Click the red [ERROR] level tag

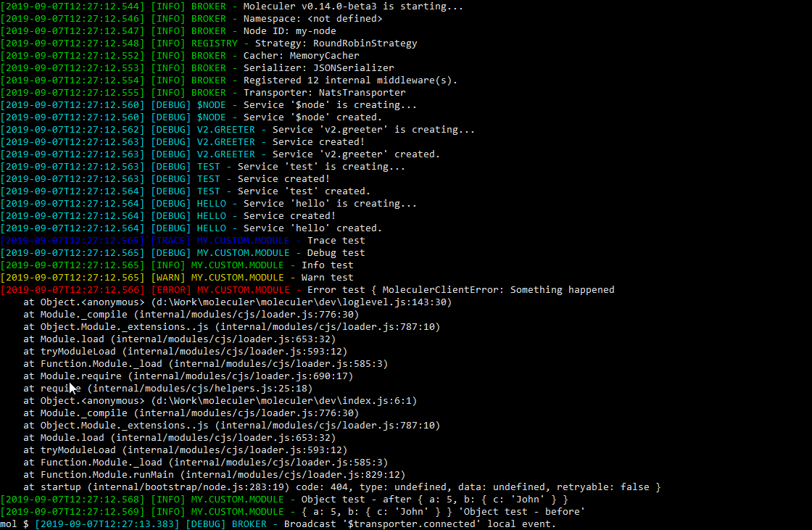(171, 289)
